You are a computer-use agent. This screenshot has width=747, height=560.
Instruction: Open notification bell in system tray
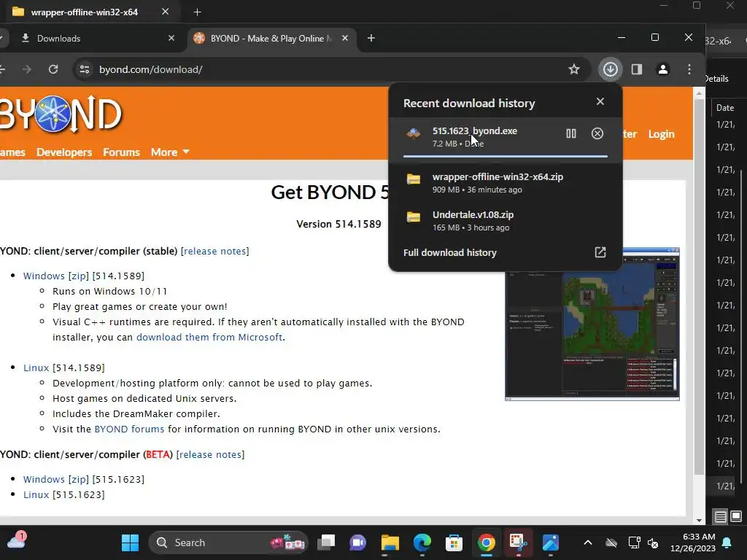pyautogui.click(x=727, y=542)
